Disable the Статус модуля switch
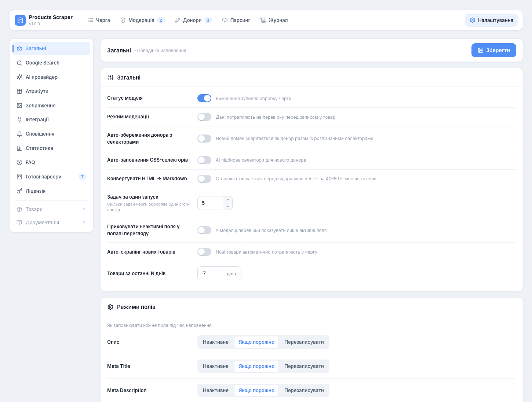This screenshot has height=402, width=532. click(204, 98)
